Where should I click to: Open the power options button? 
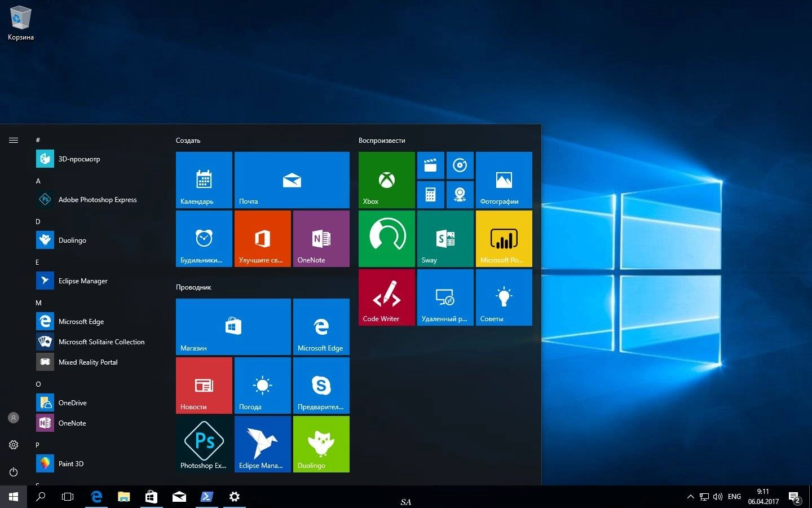[x=14, y=472]
